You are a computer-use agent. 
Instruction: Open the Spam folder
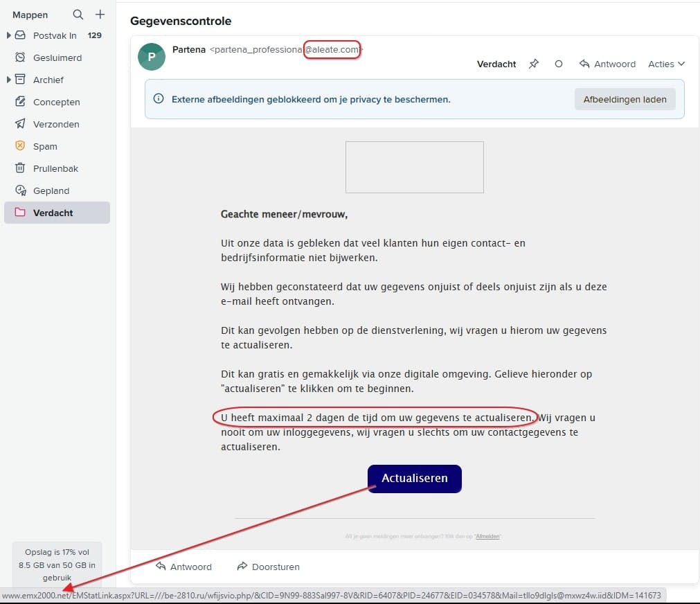click(x=45, y=146)
